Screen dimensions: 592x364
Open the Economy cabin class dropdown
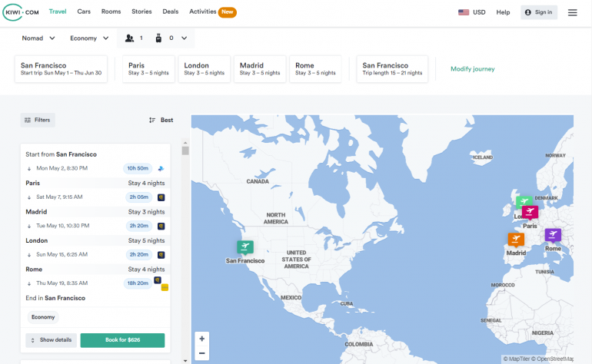click(88, 38)
